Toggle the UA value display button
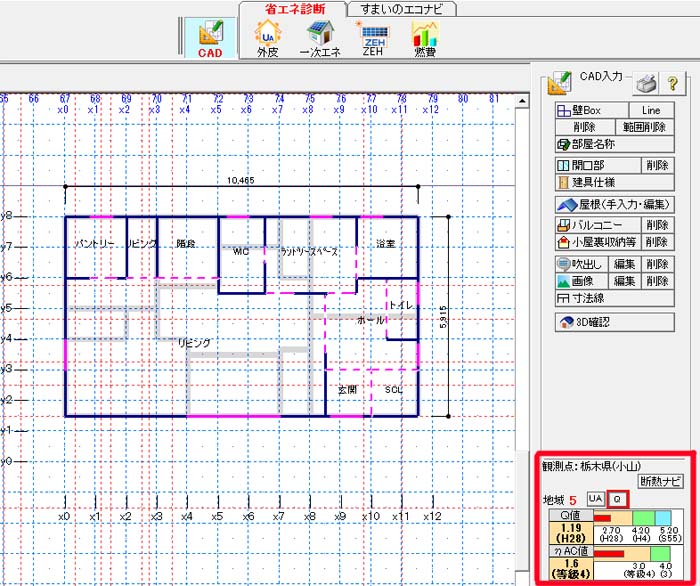The width and height of the screenshot is (700, 586). click(x=596, y=499)
